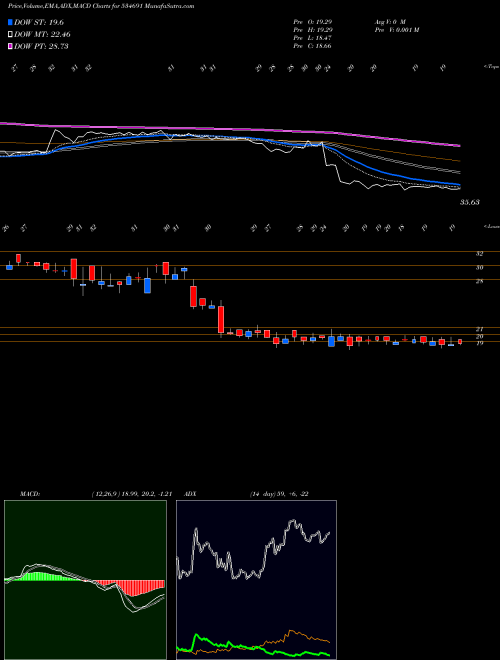Click the 'Pre V: 0.001 M' value
This screenshot has height=660, width=500.
[396, 30]
